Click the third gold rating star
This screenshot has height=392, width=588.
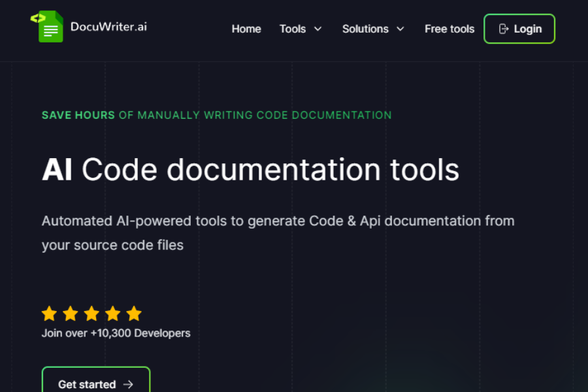click(x=91, y=313)
